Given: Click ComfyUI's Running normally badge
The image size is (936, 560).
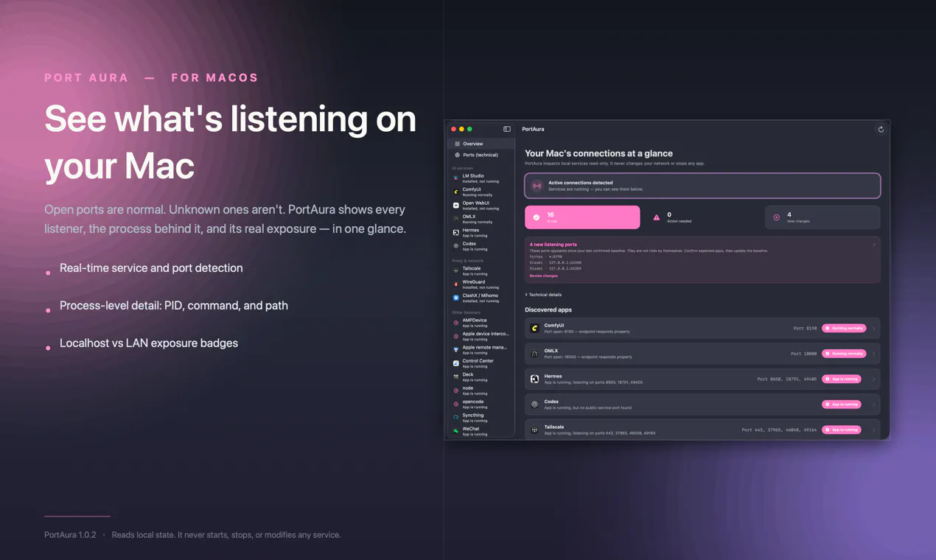Looking at the screenshot, I should point(844,328).
